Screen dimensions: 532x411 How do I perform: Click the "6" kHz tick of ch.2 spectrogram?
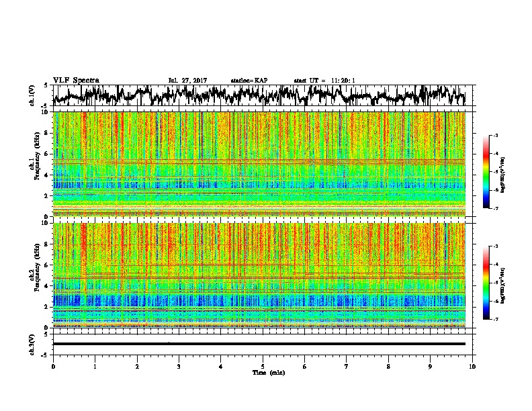tap(47, 265)
